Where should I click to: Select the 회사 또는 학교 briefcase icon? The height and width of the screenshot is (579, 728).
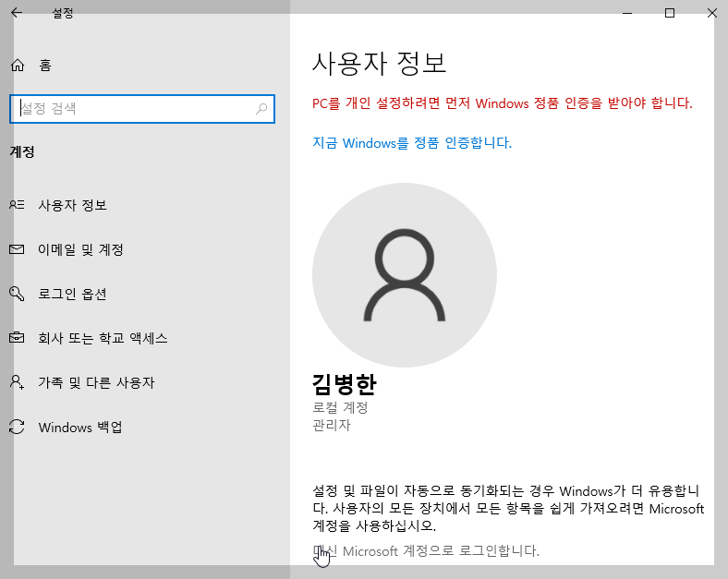(x=17, y=337)
